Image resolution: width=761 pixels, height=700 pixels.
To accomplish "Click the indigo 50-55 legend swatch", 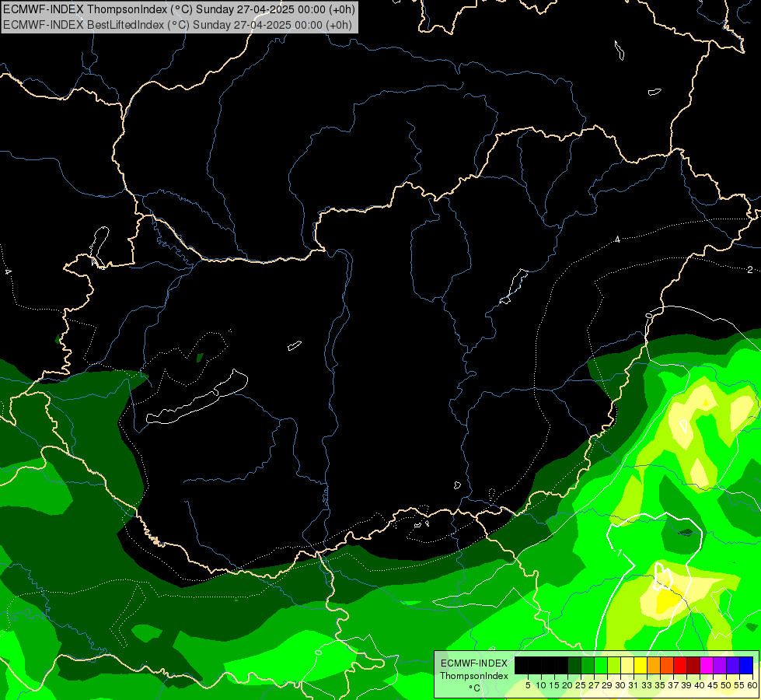I will pyautogui.click(x=732, y=665).
